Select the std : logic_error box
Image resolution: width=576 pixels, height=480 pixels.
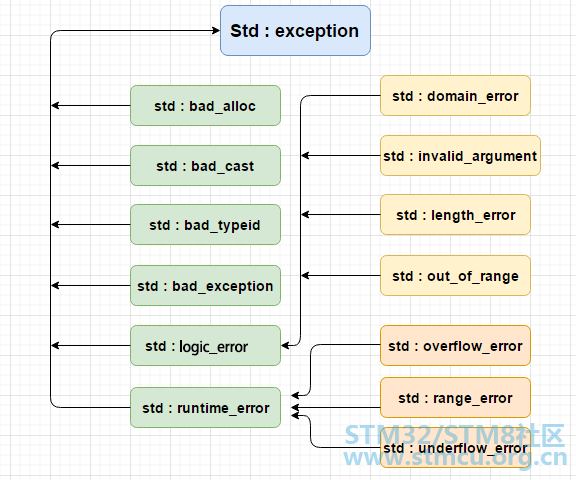[x=205, y=346]
